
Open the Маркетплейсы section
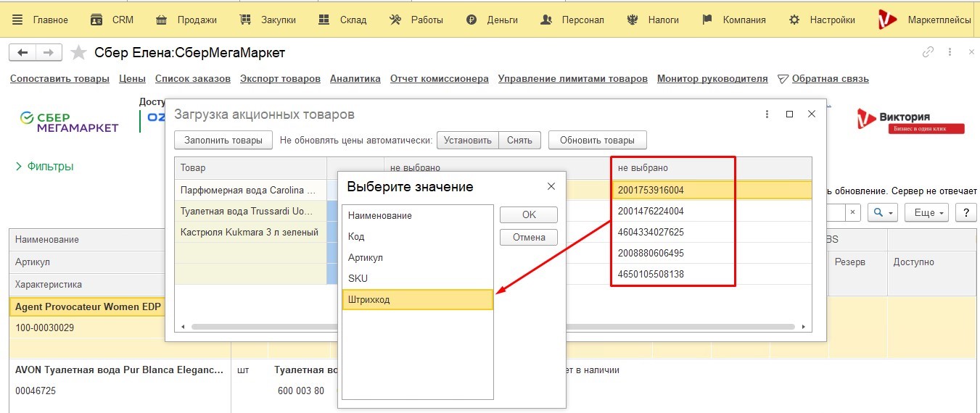(x=924, y=20)
